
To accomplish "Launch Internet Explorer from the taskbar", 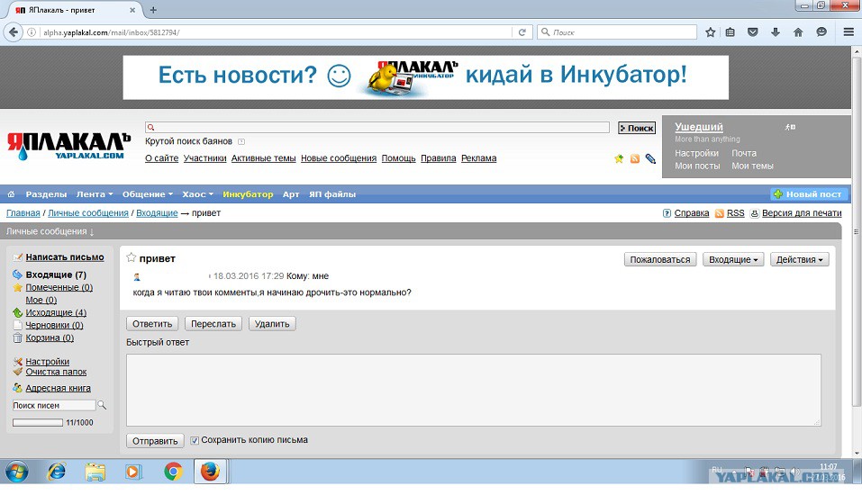I will [56, 472].
